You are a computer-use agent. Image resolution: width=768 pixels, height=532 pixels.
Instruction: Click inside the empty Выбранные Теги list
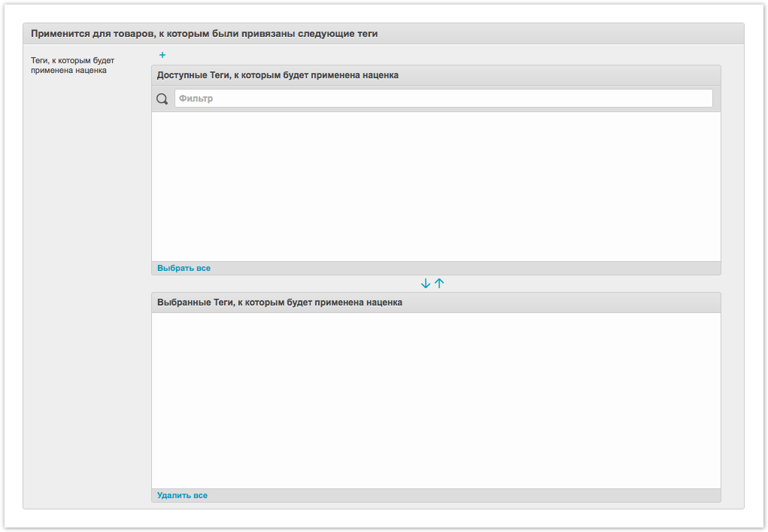(x=436, y=400)
